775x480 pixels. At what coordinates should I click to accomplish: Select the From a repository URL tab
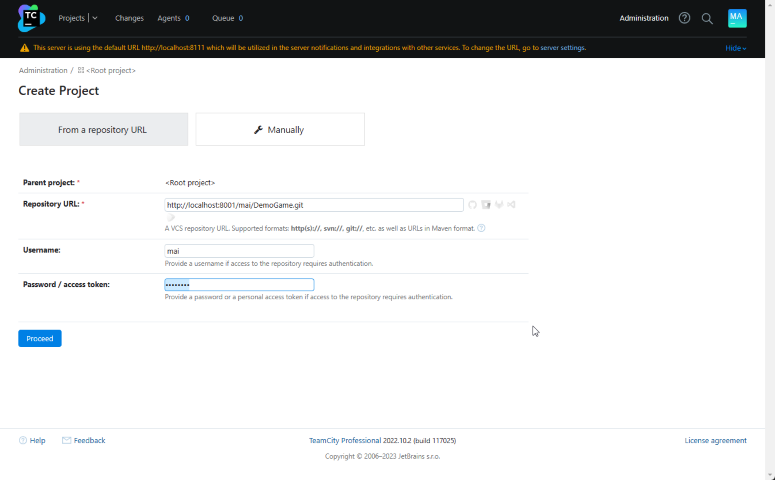click(x=103, y=129)
